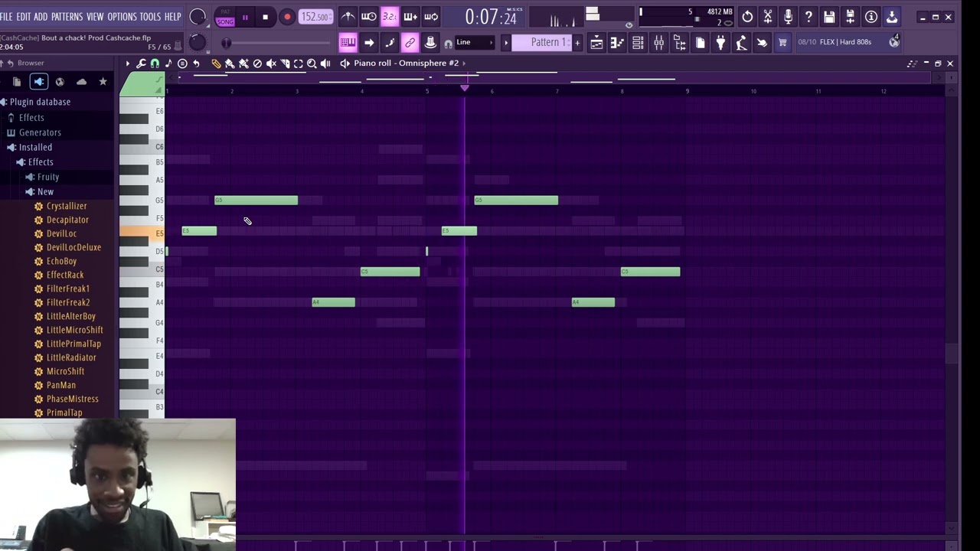
Task: Open the Piano roll view icon
Action: pyautogui.click(x=617, y=43)
